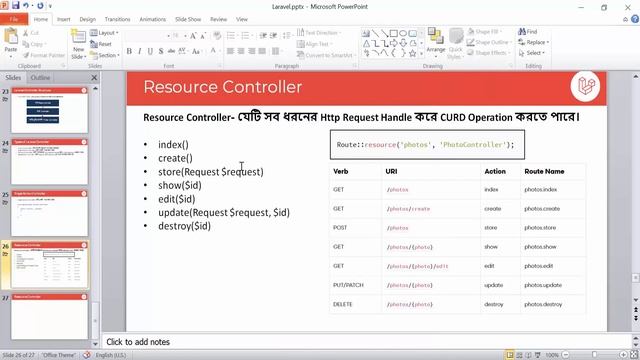Align text right in paragraph group
Image resolution: width=640 pixels, height=360 pixels.
click(x=251, y=51)
